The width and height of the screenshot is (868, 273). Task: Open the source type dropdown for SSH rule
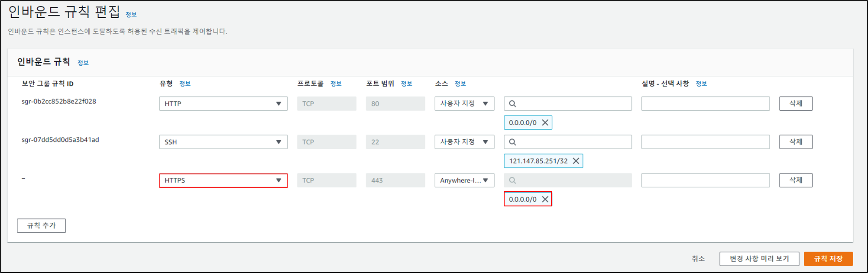464,142
